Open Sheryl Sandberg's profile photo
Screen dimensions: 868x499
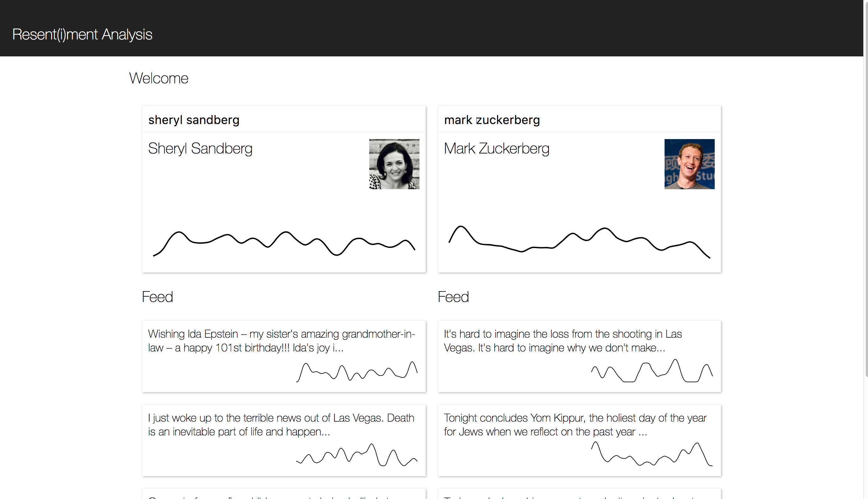coord(394,164)
